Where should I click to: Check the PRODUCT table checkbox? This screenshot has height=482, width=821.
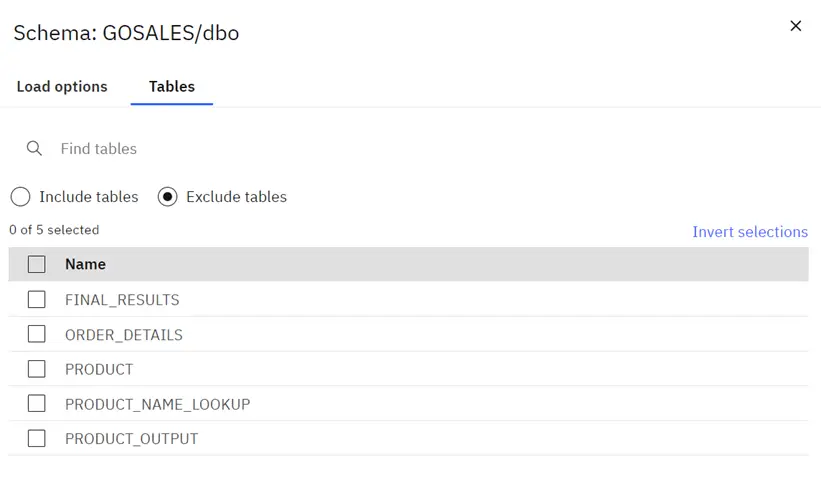pos(37,369)
